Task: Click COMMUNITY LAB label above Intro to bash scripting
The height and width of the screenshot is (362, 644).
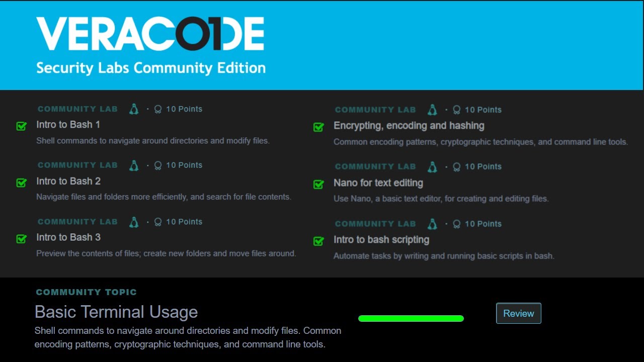Action: pos(375,224)
